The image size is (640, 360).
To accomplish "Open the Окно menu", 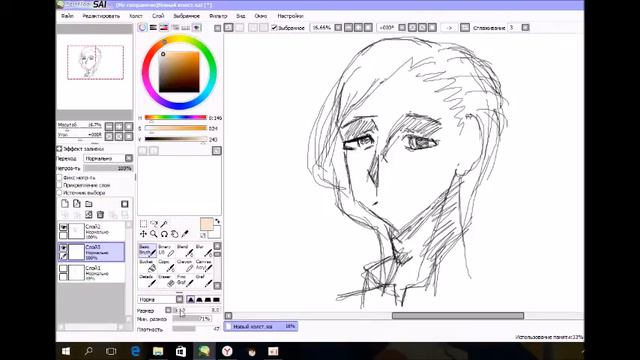I will [261, 16].
